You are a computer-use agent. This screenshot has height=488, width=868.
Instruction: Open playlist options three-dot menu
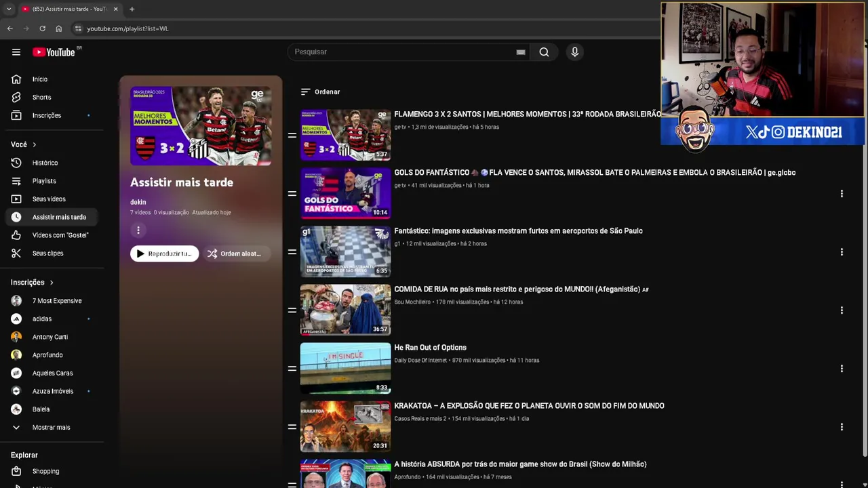pyautogui.click(x=138, y=230)
